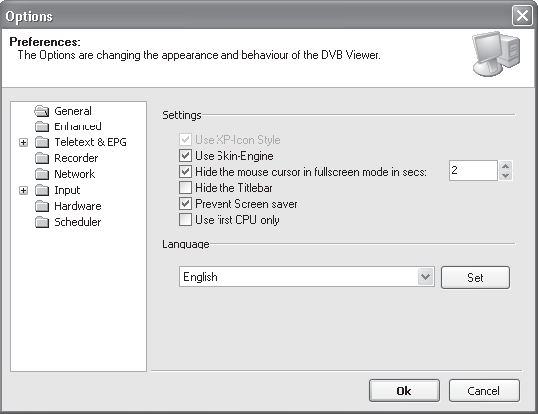Select the Network folder icon

coord(42,174)
